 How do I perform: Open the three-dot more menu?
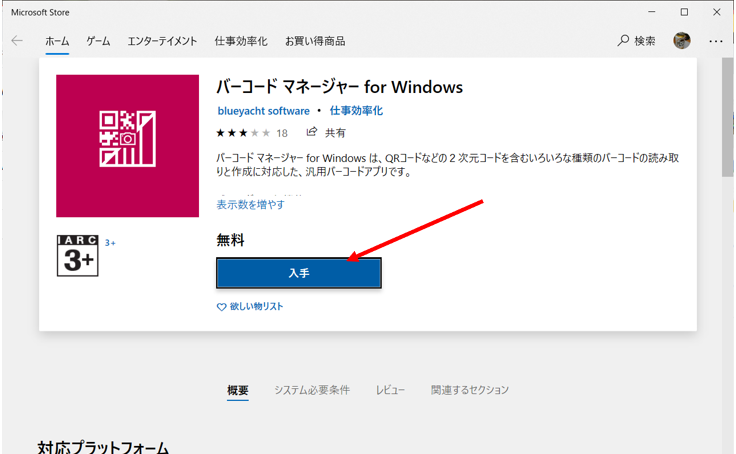pos(716,41)
